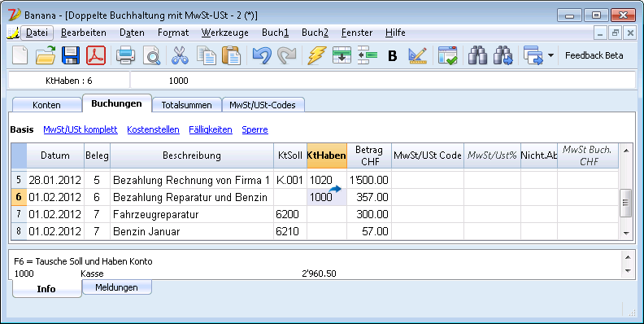
Task: Click the Beschreibung column header
Action: 192,155
